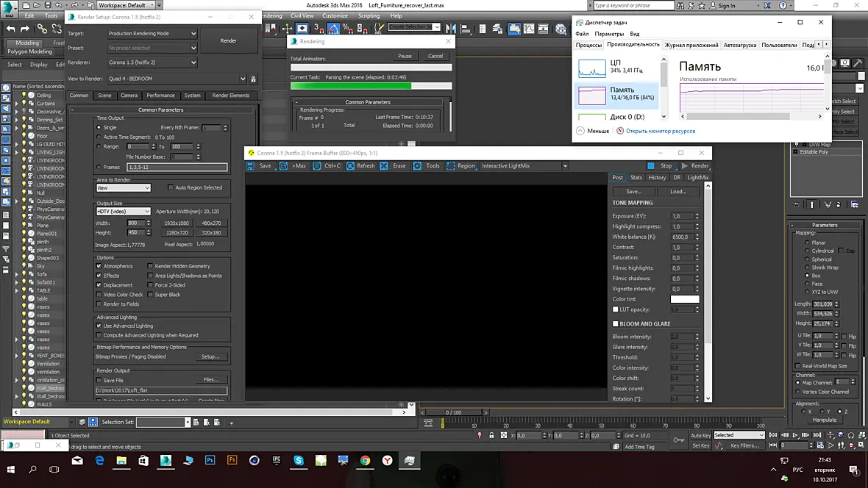This screenshot has height=488, width=868.
Task: Open Процессы tab in Task Manager
Action: (x=588, y=45)
